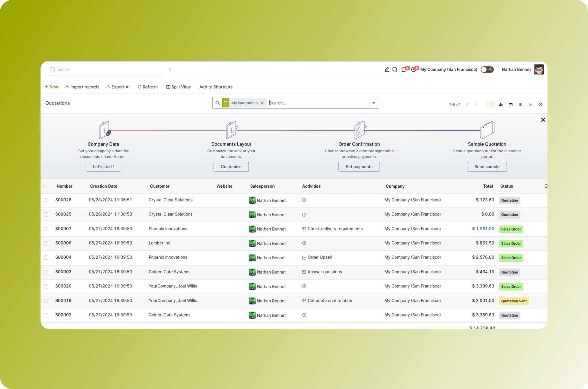Open optional columns settings icon
588x389 pixels.
point(546,186)
